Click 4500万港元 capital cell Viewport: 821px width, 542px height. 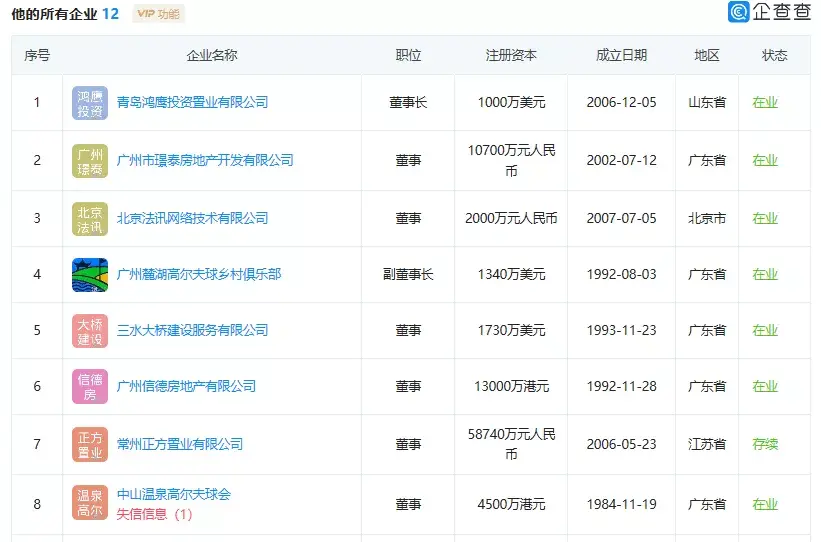click(511, 504)
